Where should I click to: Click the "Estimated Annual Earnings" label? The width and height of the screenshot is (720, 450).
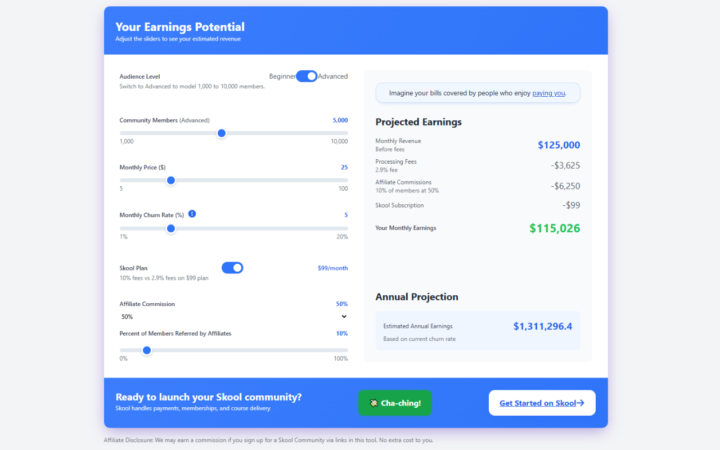418,326
